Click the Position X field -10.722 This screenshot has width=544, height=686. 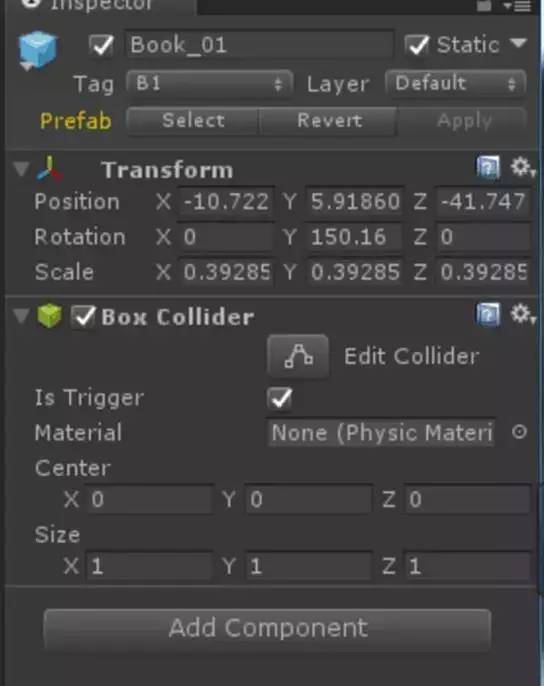pyautogui.click(x=226, y=202)
